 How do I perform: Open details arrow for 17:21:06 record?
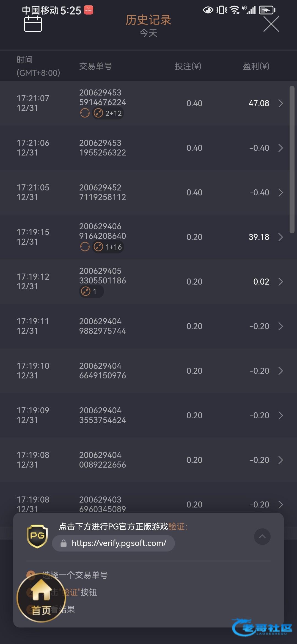click(280, 148)
